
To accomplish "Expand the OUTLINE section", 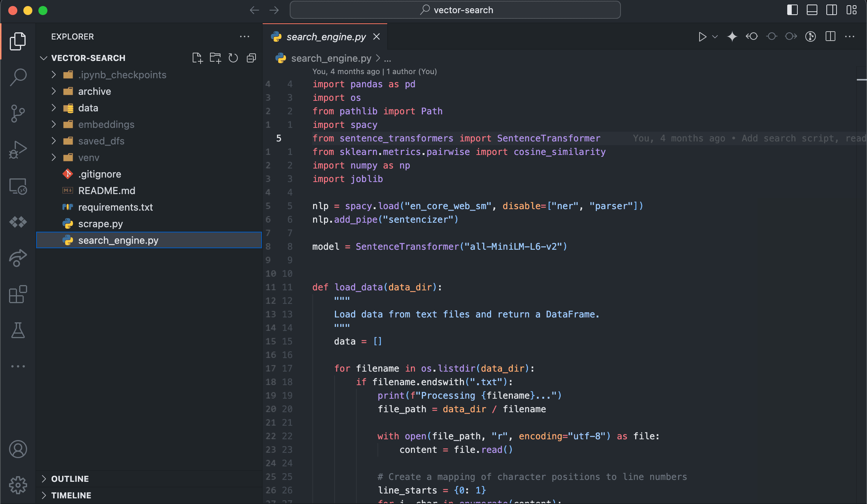I will 70,479.
